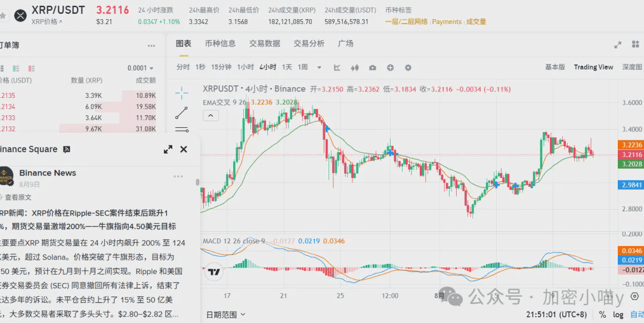Switch chart to Trading View mode
This screenshot has width=644, height=323.
tap(593, 67)
